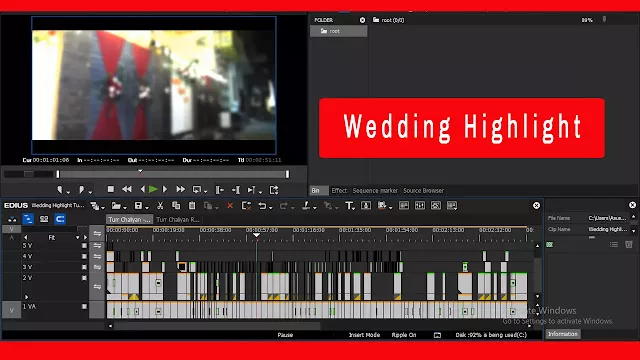Screen dimensions: 640x360
Task: Click the Toggle Bin window icon
Action: (x=404, y=206)
